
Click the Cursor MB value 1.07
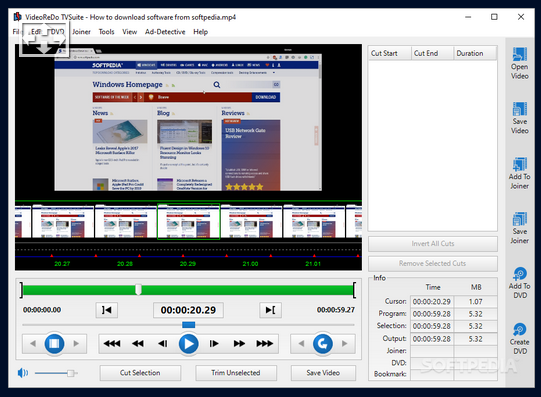coord(475,302)
